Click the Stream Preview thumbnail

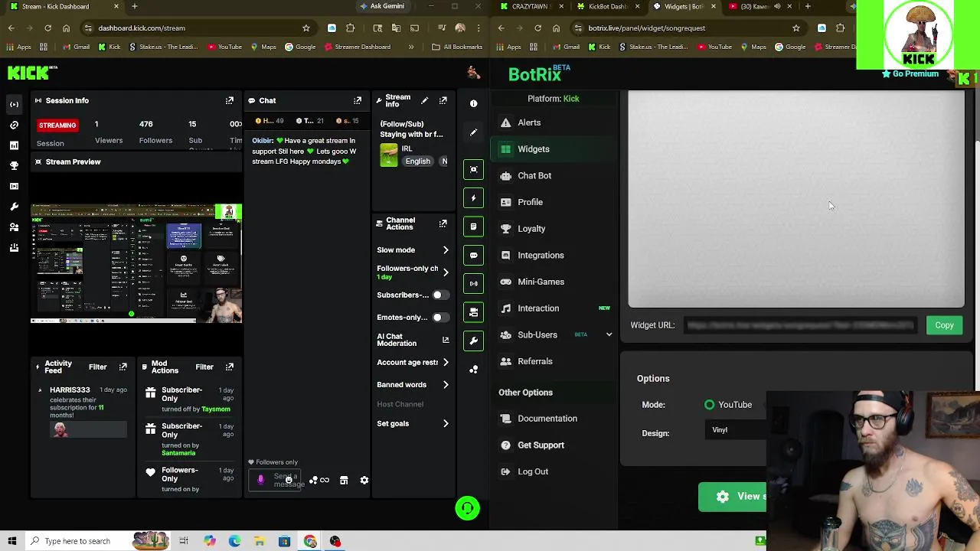pos(136,262)
